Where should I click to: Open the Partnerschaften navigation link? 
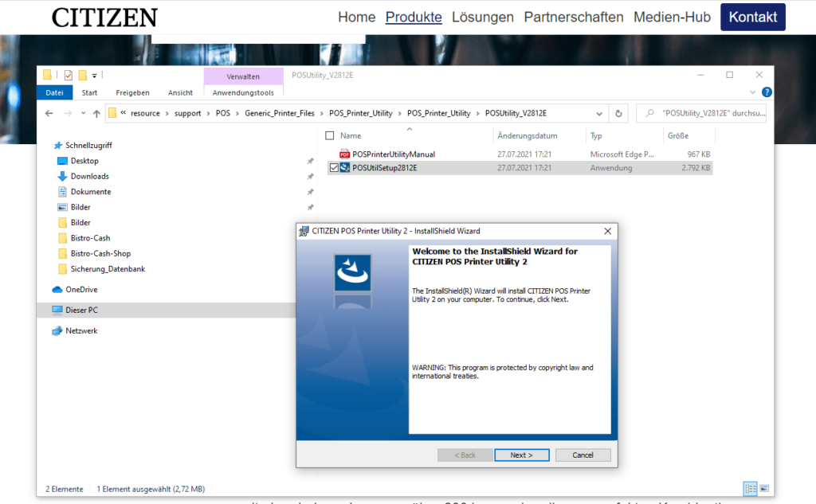click(574, 18)
